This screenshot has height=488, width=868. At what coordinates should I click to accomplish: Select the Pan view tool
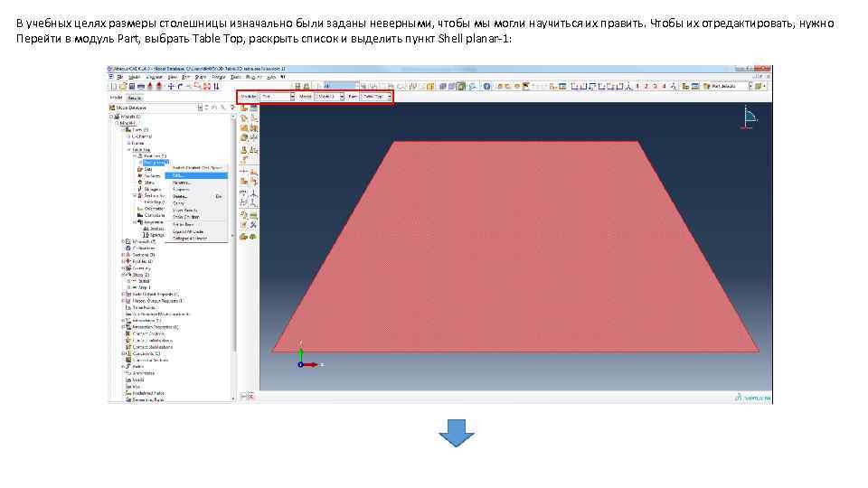tap(171, 87)
